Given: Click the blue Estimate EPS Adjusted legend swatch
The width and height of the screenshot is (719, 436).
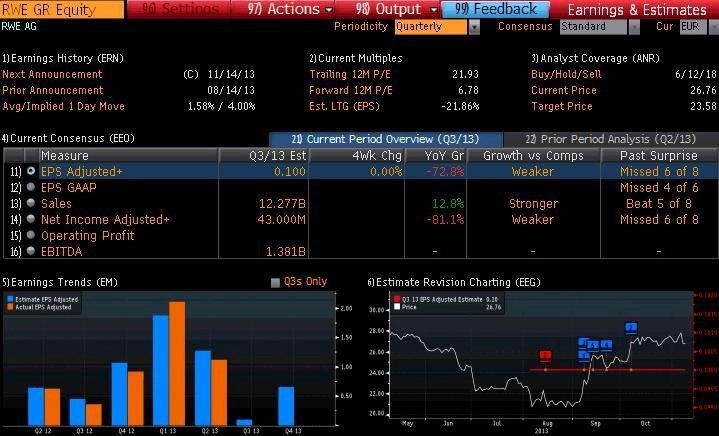Looking at the screenshot, I should pyautogui.click(x=10, y=299).
